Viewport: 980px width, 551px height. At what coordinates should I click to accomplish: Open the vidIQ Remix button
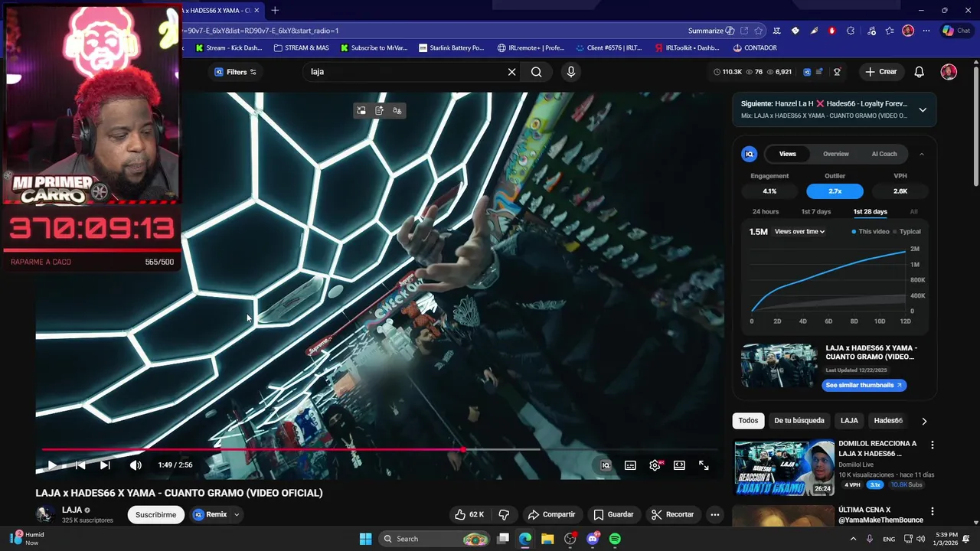[210, 515]
